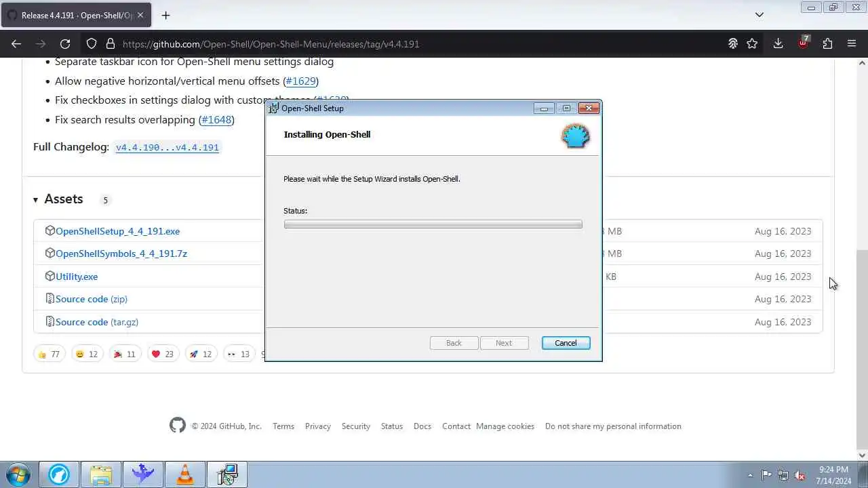Click the eyes reaction with 13
This screenshot has width=868, height=488.
pos(239,354)
